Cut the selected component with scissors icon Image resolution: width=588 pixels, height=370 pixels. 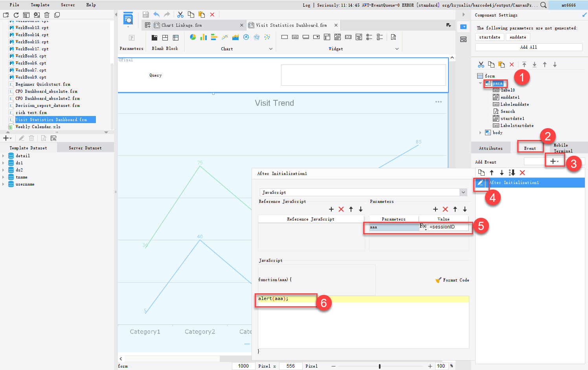click(x=481, y=64)
